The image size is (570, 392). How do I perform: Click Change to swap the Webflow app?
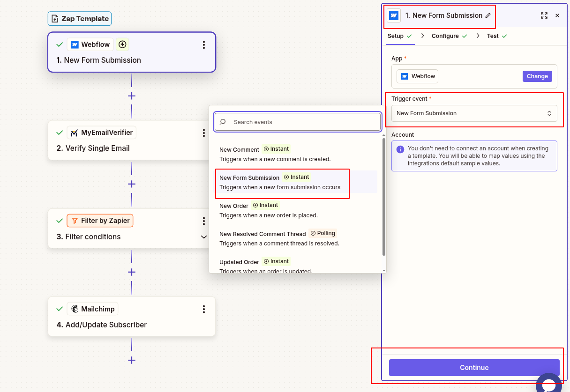pyautogui.click(x=537, y=76)
